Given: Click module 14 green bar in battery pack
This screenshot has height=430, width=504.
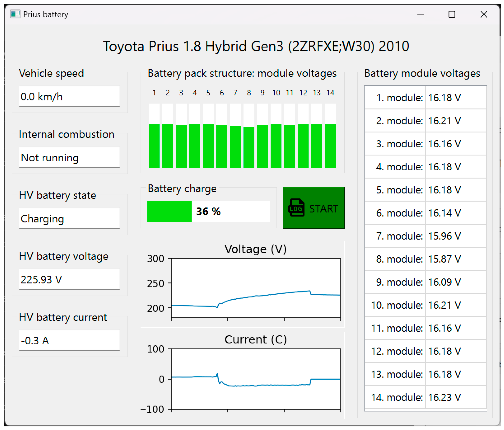Looking at the screenshot, I should [330, 146].
